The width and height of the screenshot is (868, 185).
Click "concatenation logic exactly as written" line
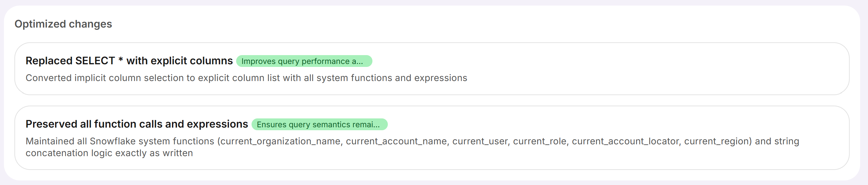109,153
